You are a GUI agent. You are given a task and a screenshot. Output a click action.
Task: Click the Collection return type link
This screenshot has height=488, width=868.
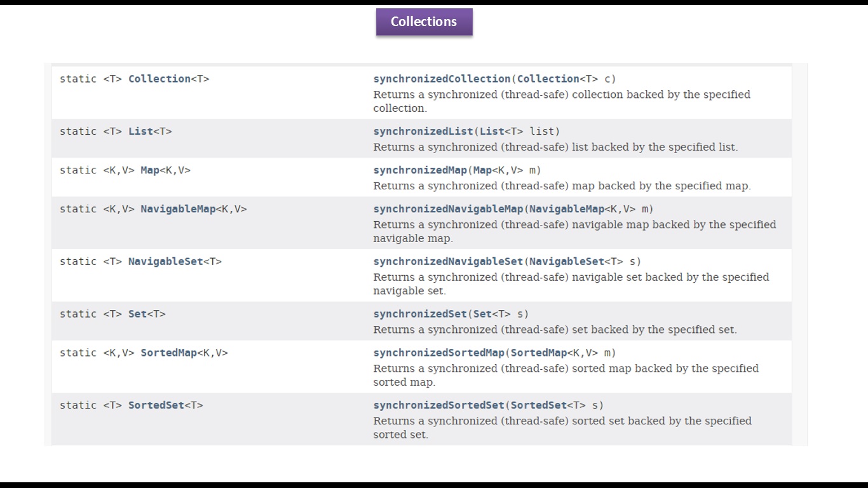(x=159, y=79)
